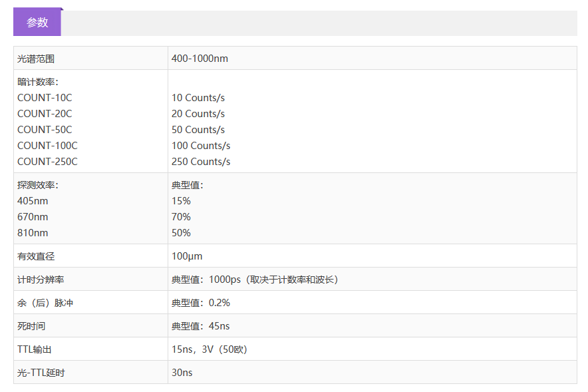
Task: Click the 20 Counts/s value
Action: [x=198, y=114]
